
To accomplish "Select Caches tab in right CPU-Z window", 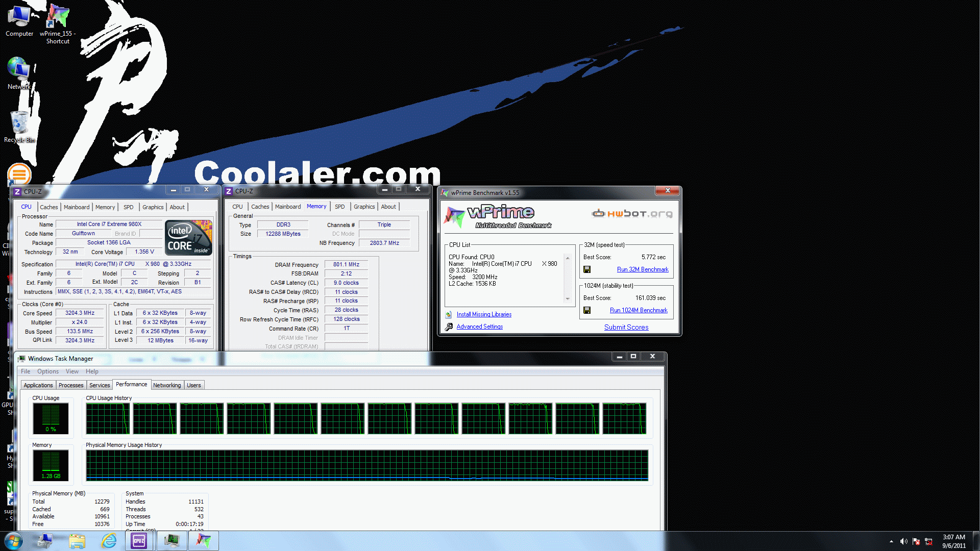I will (260, 207).
